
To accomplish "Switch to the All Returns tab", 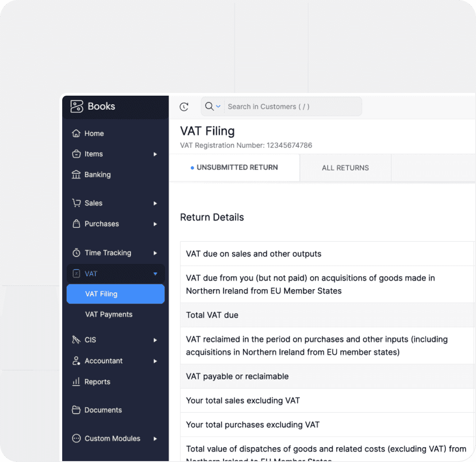I will click(345, 168).
